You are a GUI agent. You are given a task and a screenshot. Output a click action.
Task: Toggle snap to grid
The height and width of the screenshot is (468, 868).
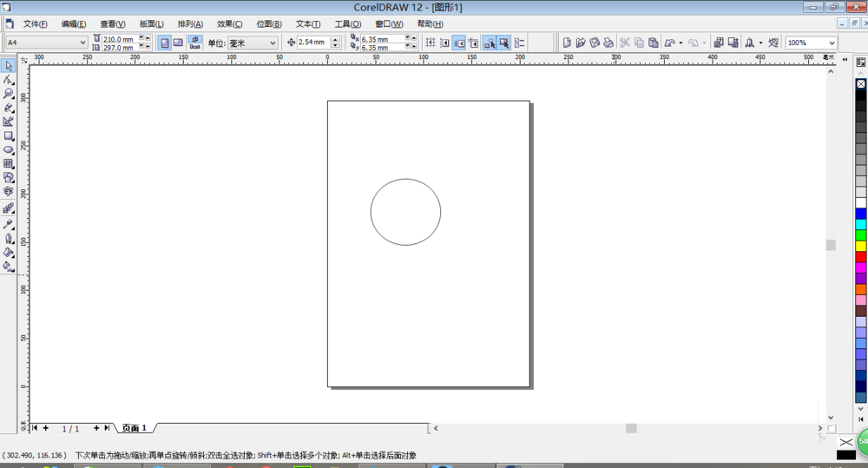coord(431,43)
